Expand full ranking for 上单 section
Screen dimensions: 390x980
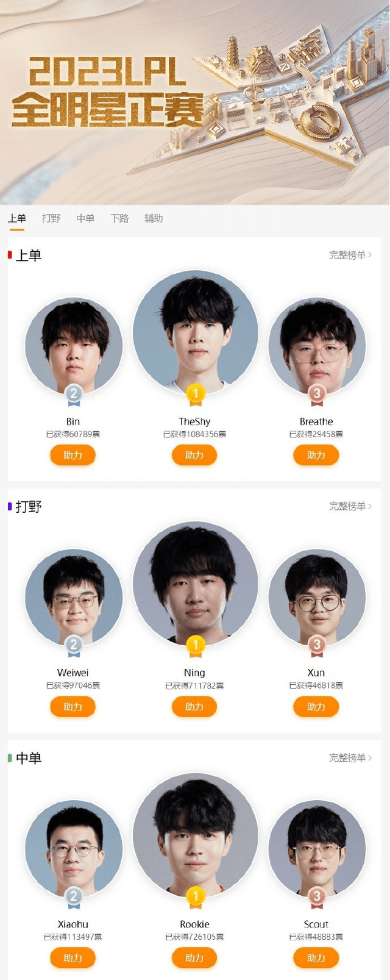(350, 255)
